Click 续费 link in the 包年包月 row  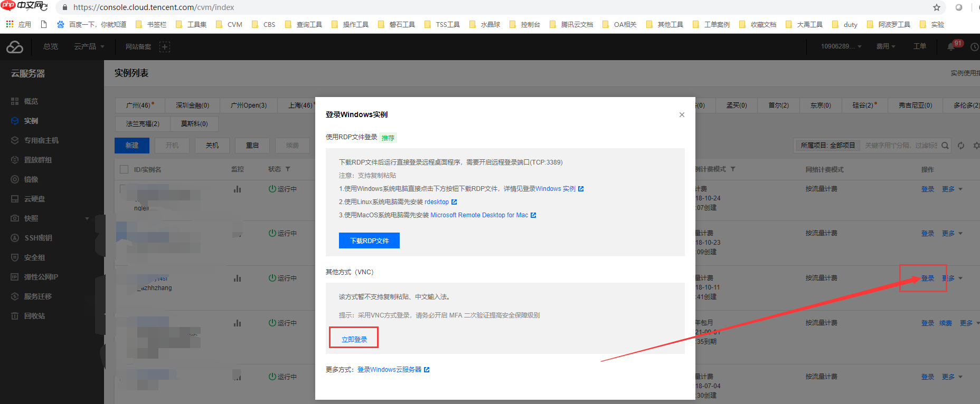coord(946,323)
